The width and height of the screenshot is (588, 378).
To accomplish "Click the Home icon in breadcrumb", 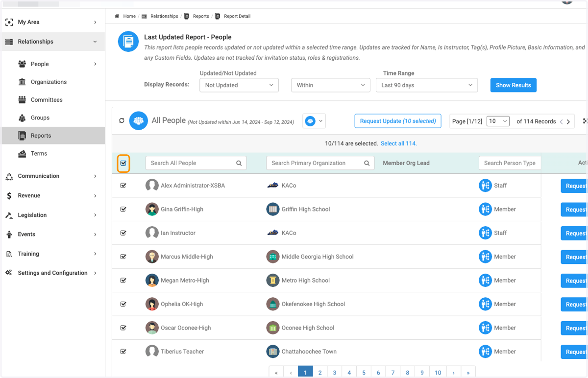I will coord(117,16).
